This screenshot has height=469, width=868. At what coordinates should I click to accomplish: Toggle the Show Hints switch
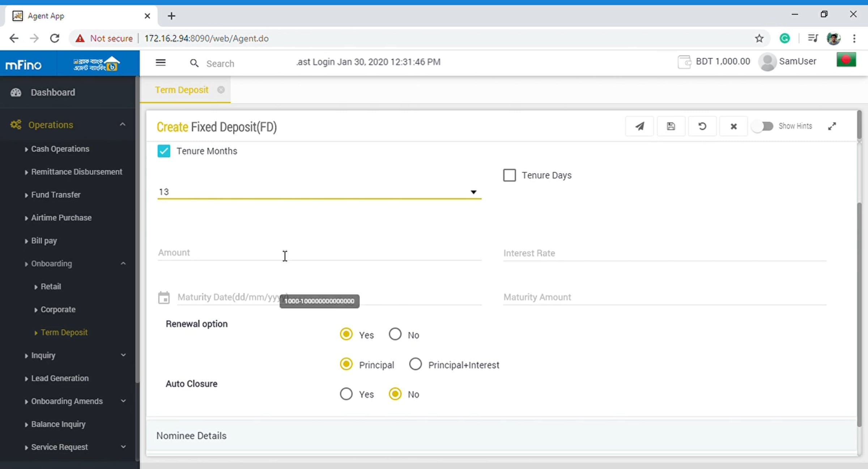pyautogui.click(x=762, y=126)
